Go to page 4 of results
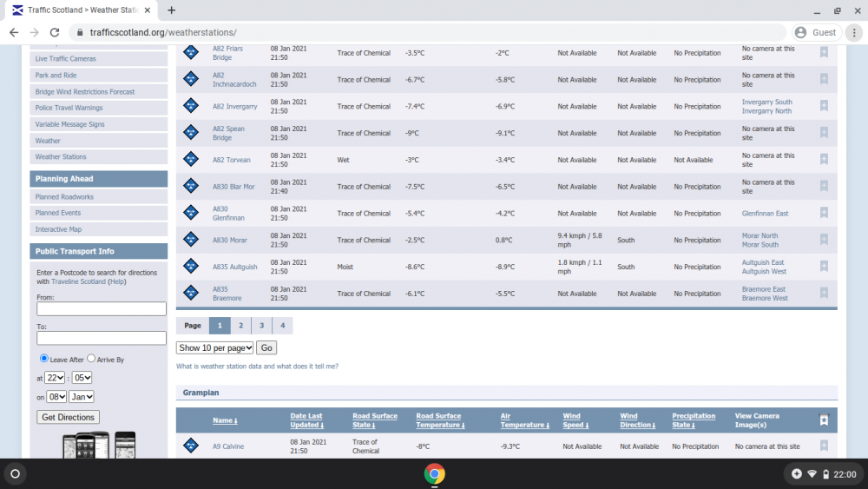The width and height of the screenshot is (868, 489). point(282,326)
